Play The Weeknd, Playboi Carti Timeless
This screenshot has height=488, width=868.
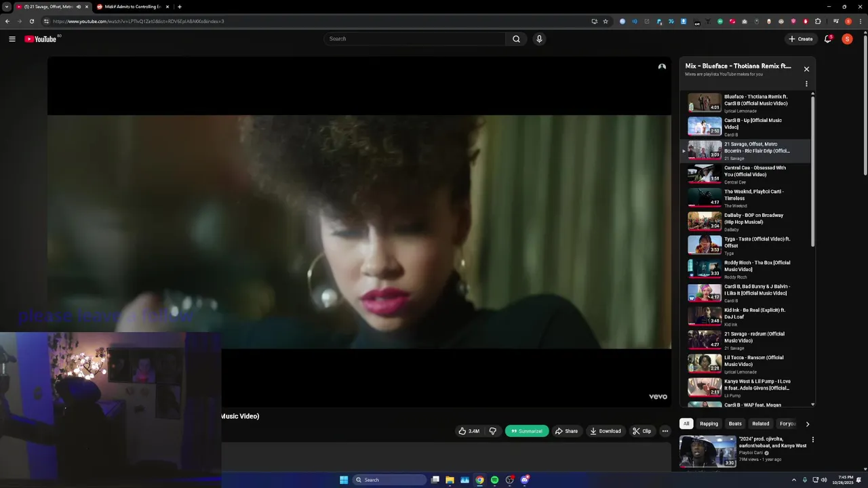tap(746, 198)
